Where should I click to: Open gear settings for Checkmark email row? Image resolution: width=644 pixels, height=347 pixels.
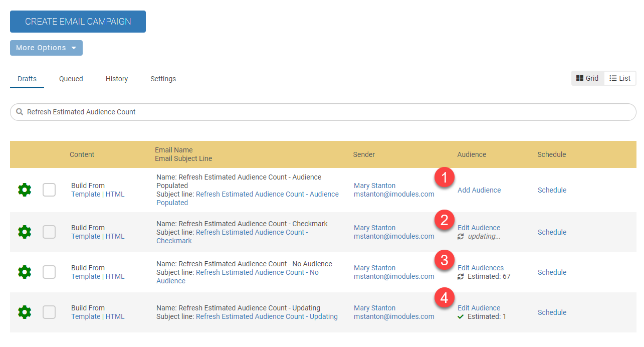(x=25, y=232)
